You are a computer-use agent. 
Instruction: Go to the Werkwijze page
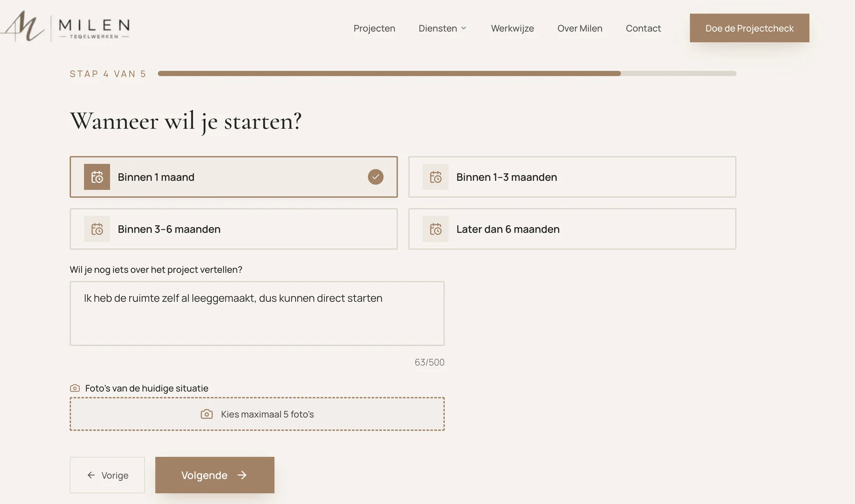[513, 28]
